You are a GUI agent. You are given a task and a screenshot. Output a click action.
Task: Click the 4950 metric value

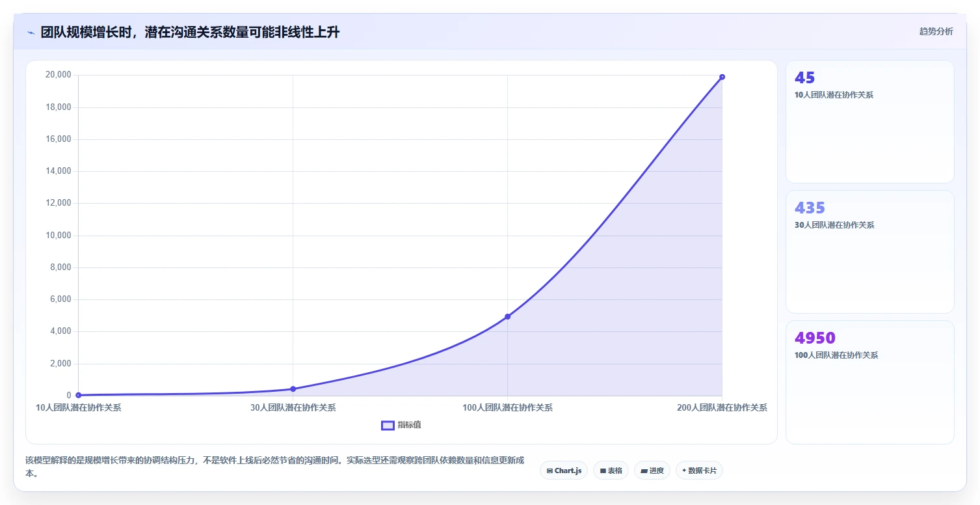click(815, 338)
